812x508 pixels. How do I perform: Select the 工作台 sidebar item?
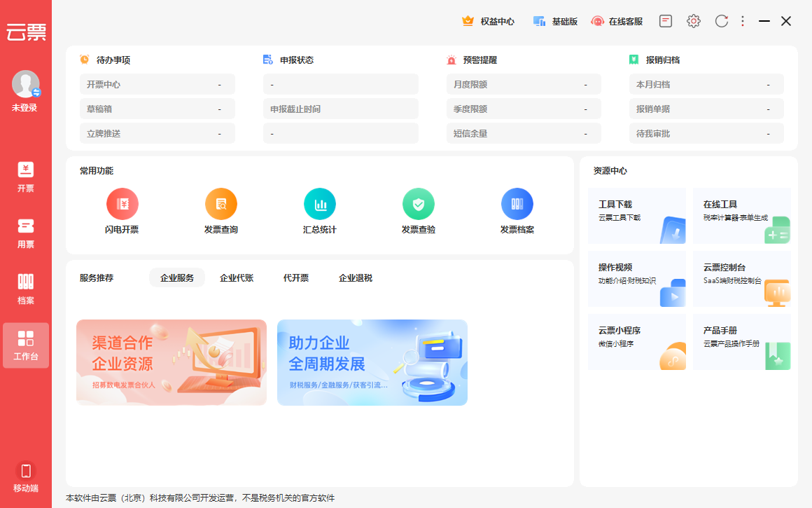coord(25,345)
